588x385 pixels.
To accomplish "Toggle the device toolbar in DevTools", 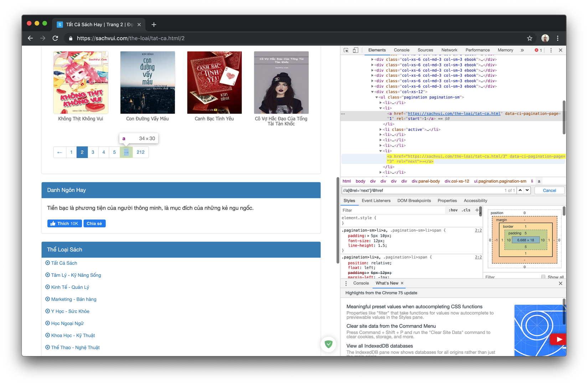I will pos(355,50).
